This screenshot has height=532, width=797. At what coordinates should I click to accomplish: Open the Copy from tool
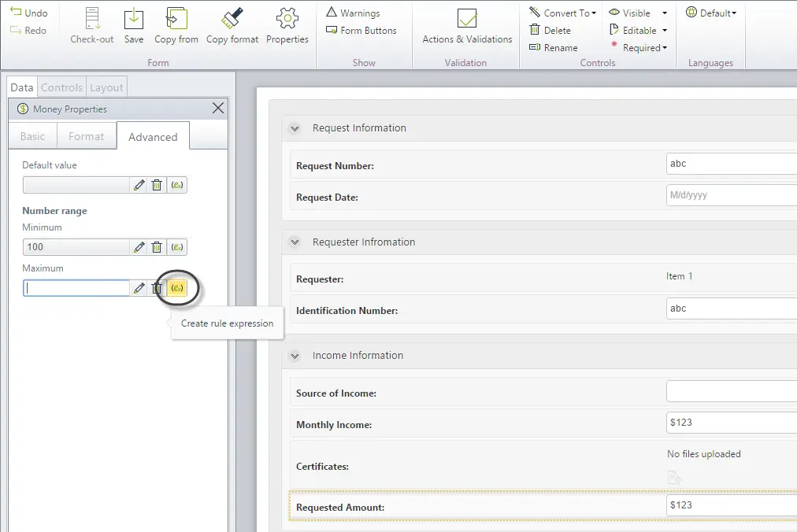point(176,19)
